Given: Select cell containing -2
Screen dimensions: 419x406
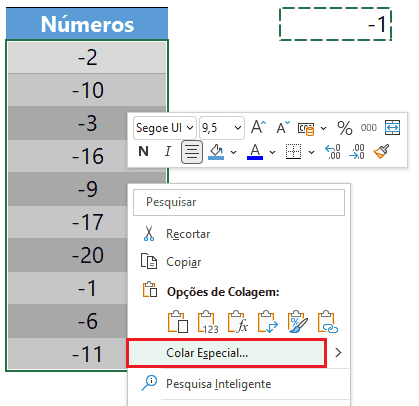Looking at the screenshot, I should pos(87,57).
